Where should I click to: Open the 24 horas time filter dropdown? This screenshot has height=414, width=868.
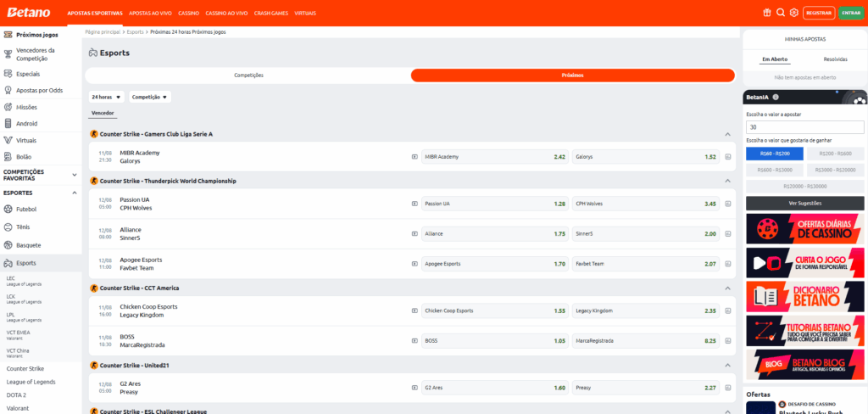pos(106,97)
